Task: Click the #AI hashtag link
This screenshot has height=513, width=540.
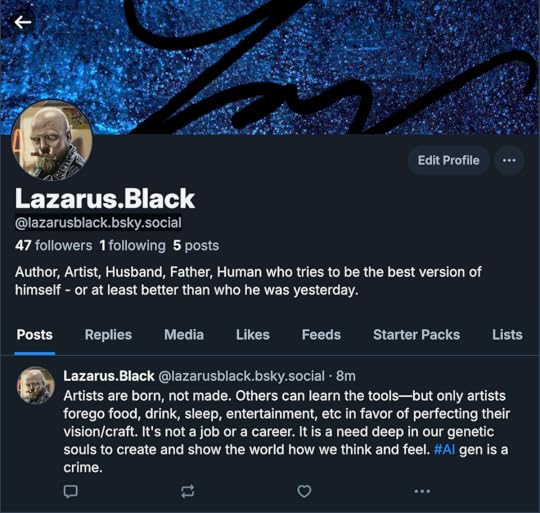Action: (x=445, y=450)
